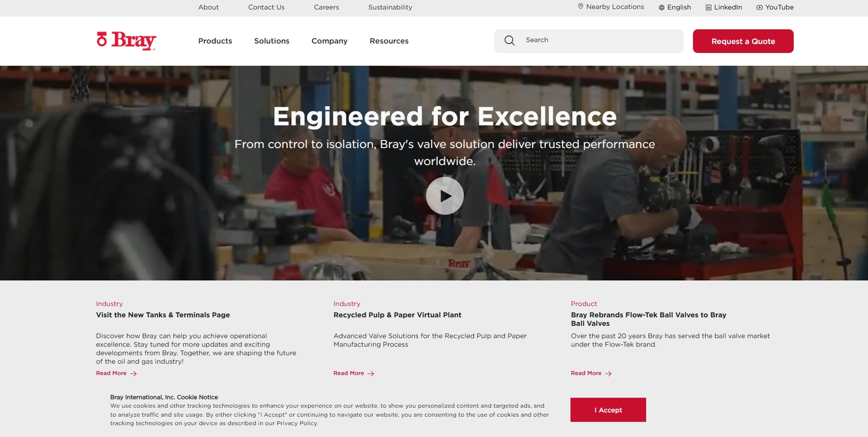Image resolution: width=868 pixels, height=437 pixels.
Task: Click the Bray logo
Action: click(126, 41)
